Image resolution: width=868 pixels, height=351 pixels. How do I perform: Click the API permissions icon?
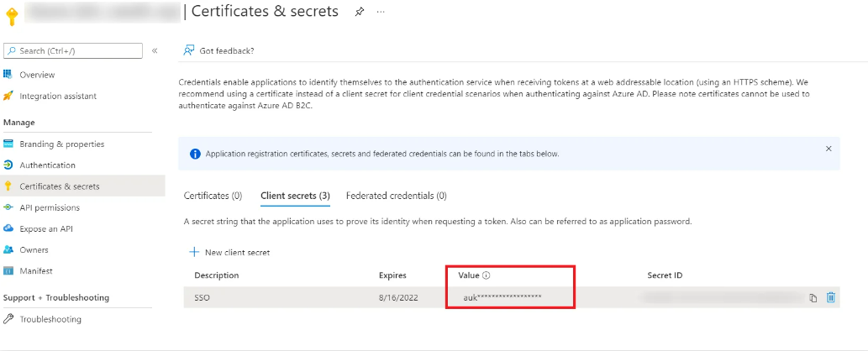pyautogui.click(x=8, y=207)
